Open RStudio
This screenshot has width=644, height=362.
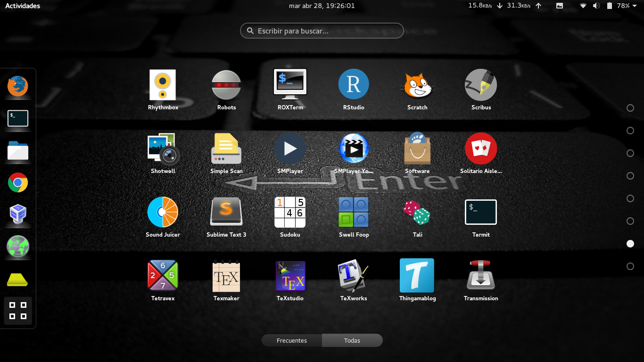click(x=354, y=84)
